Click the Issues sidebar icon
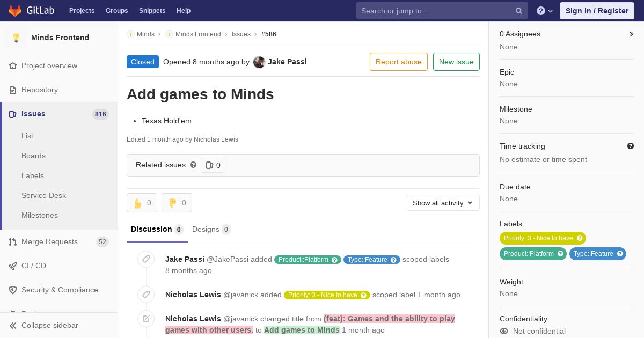 click(13, 114)
